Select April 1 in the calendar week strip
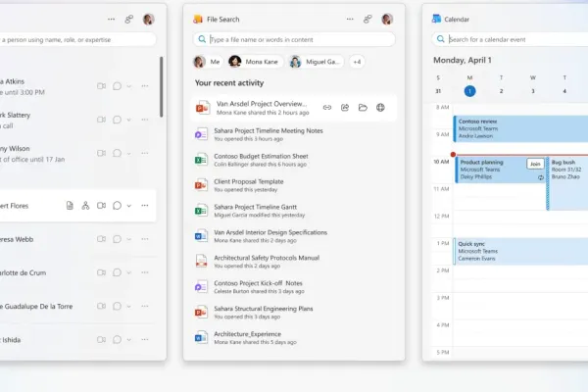 pos(469,91)
